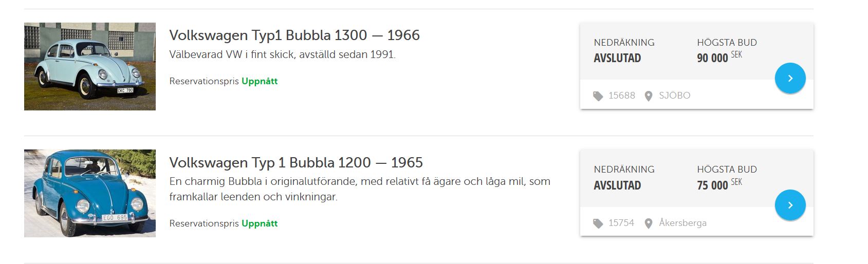Click the location pin next to SJÖBO
This screenshot has height=264, width=868.
click(649, 96)
